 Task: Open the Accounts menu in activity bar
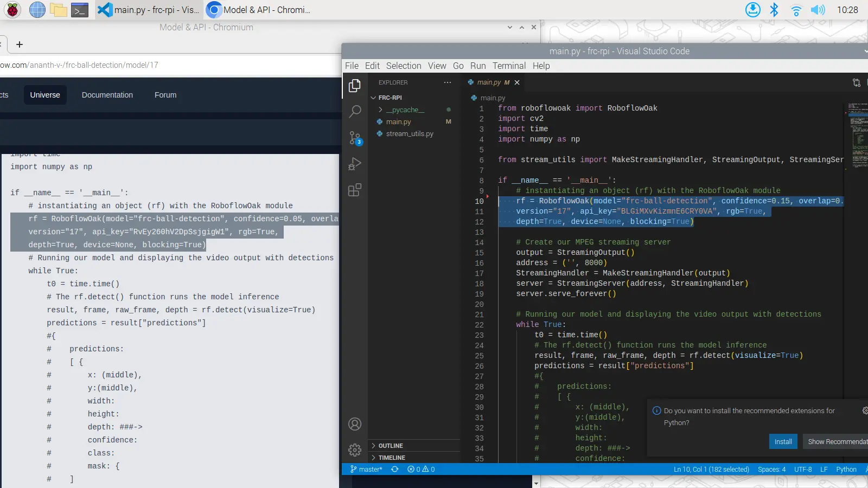(355, 424)
